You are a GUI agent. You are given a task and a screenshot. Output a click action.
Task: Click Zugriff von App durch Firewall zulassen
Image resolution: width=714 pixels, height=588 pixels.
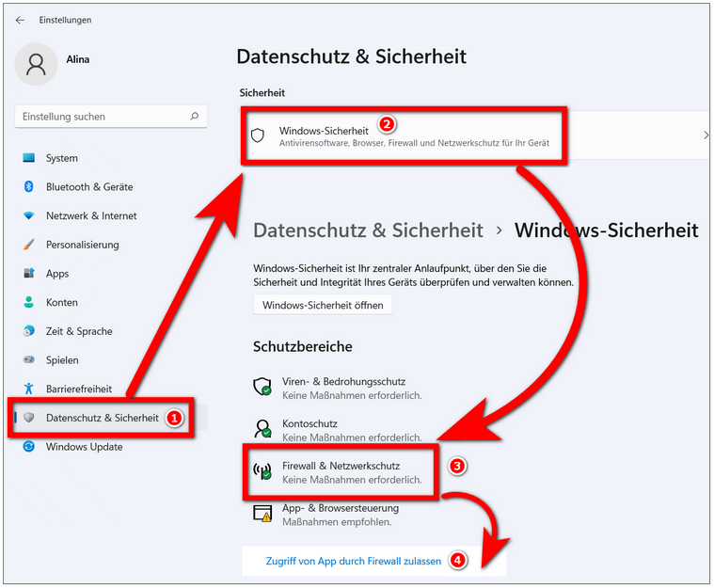pos(354,561)
